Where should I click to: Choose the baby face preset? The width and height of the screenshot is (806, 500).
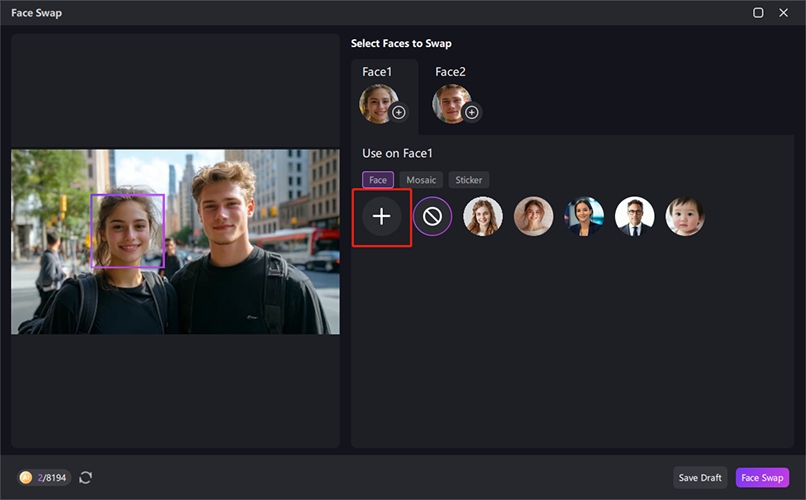685,216
